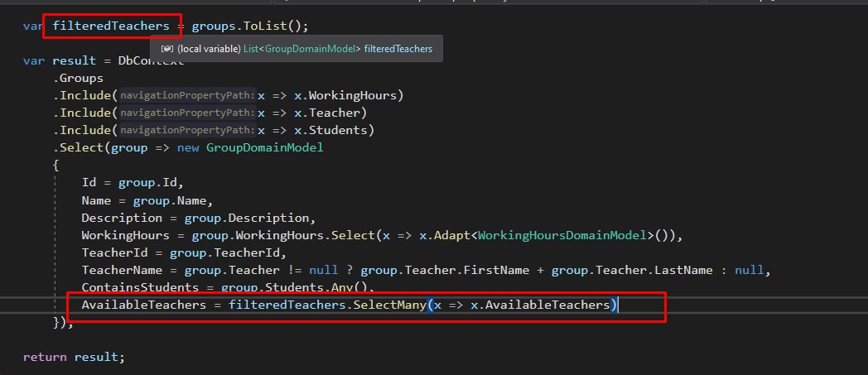Click the opening brace of the initializer

(56, 166)
